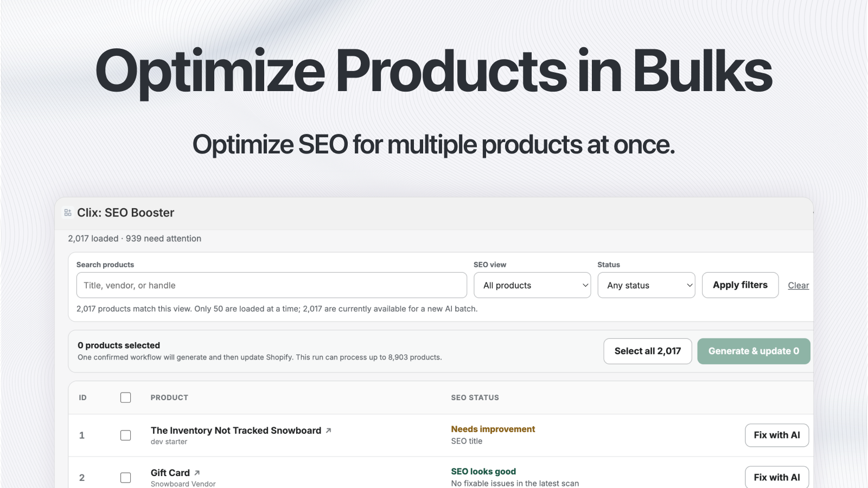Click the SEO looks good status text

point(483,472)
